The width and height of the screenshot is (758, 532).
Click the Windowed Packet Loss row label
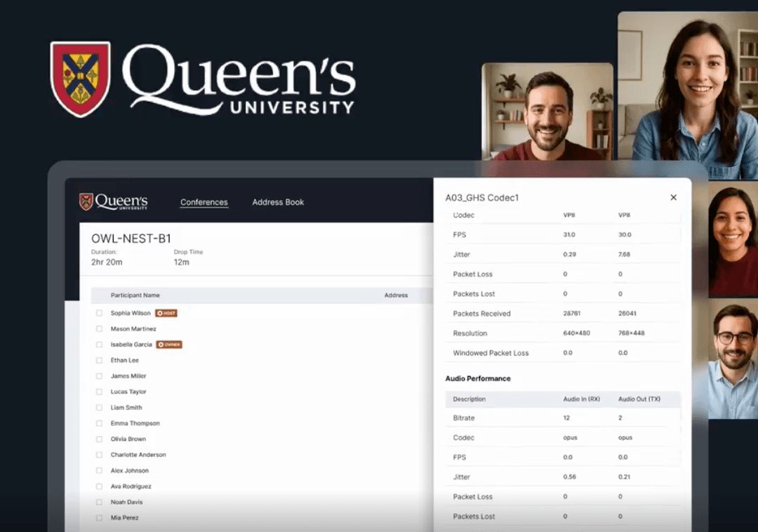tap(491, 353)
